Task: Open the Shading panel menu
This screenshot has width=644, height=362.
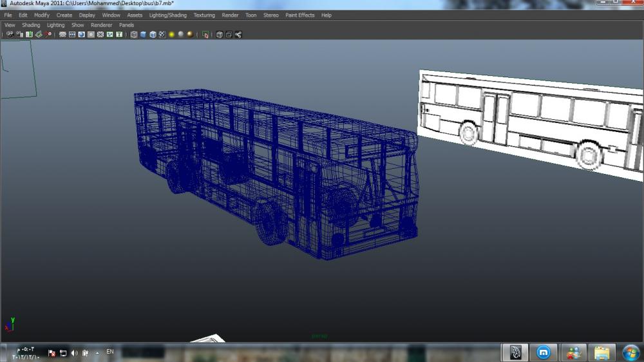Action: tap(31, 25)
